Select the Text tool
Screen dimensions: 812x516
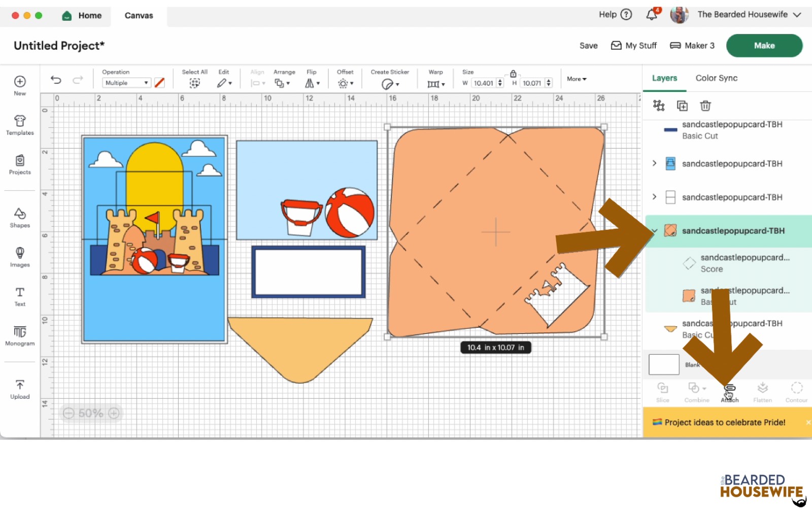pos(20,296)
